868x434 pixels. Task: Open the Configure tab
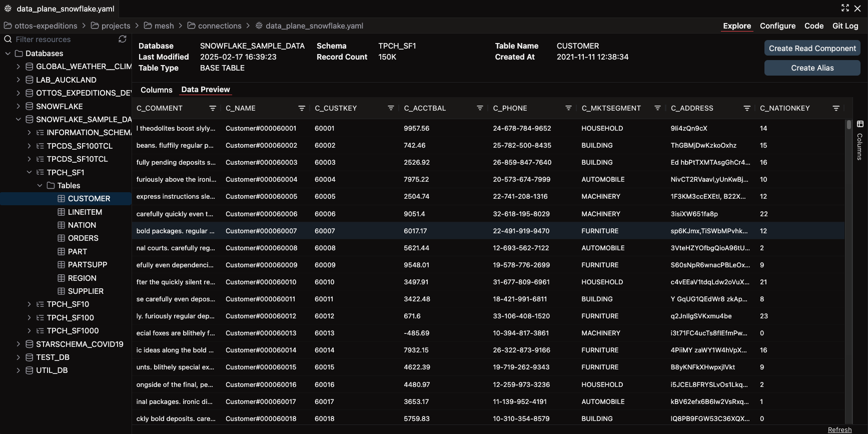coord(777,26)
